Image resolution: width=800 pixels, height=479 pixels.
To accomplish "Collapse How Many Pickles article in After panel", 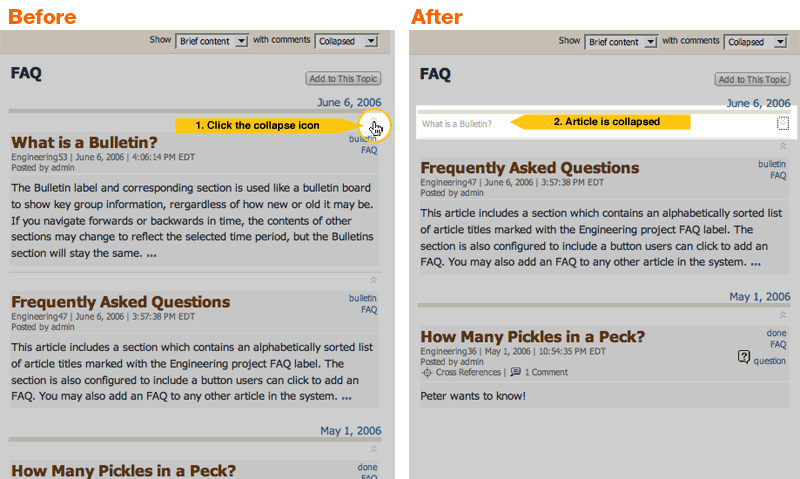I will pyautogui.click(x=783, y=314).
